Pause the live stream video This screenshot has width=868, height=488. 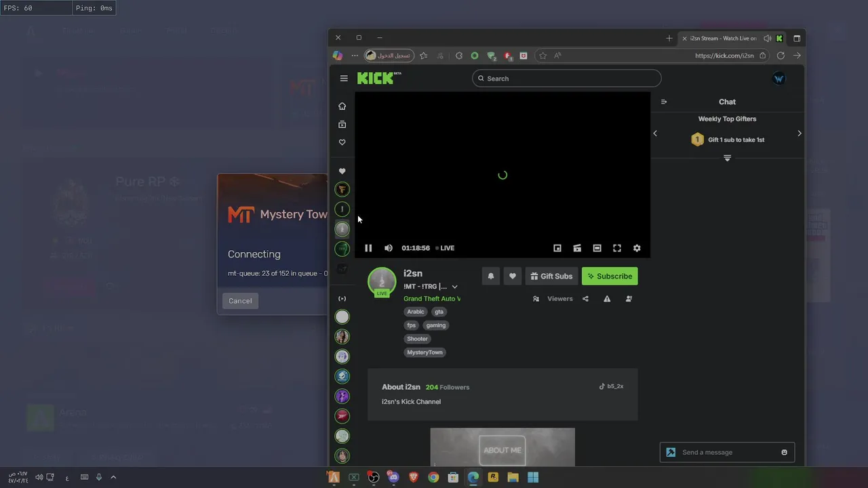[368, 248]
